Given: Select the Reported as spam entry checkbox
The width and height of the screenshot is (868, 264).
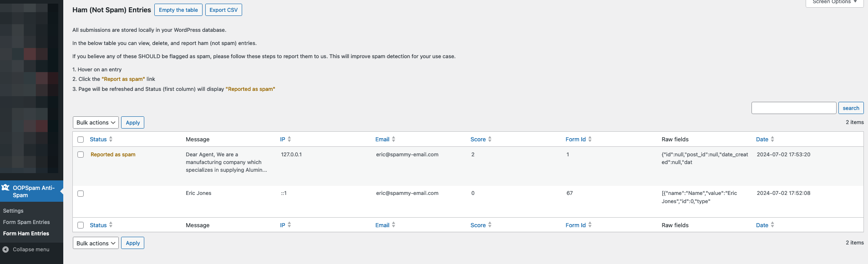Looking at the screenshot, I should 81,154.
